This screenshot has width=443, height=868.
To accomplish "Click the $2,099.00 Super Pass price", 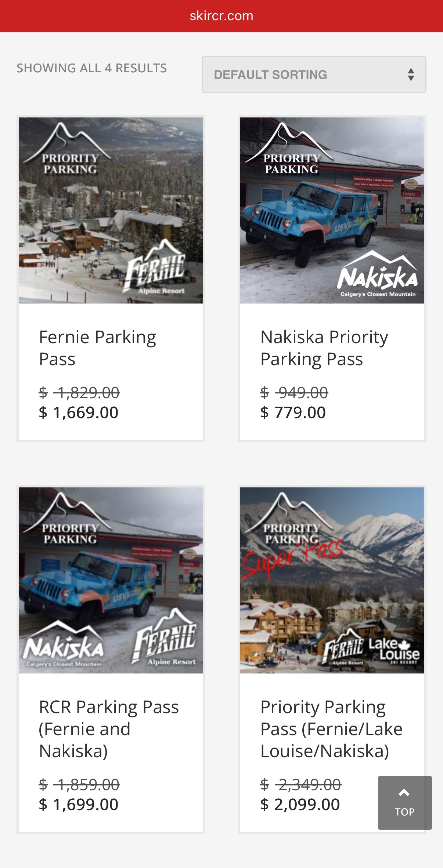I will pos(300,805).
